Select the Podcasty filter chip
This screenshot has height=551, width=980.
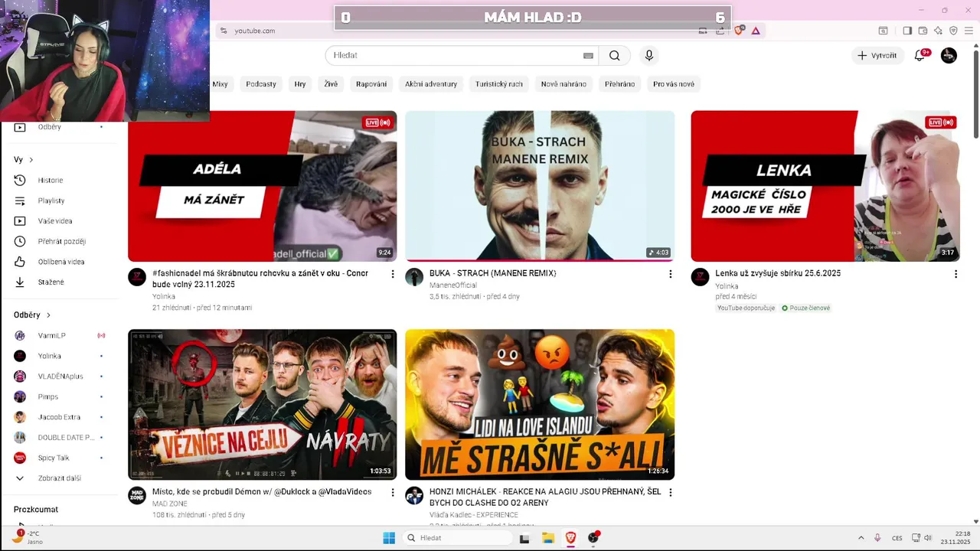tap(261, 84)
